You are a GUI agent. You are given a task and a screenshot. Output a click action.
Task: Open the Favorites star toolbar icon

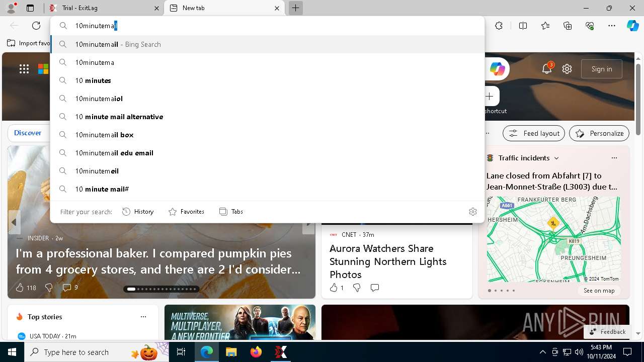545,26
